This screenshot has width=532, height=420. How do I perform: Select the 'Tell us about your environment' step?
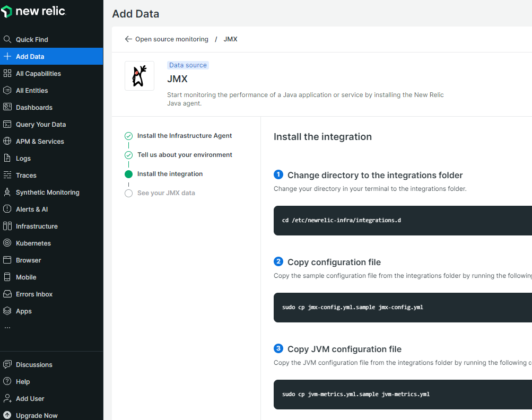[x=185, y=155]
